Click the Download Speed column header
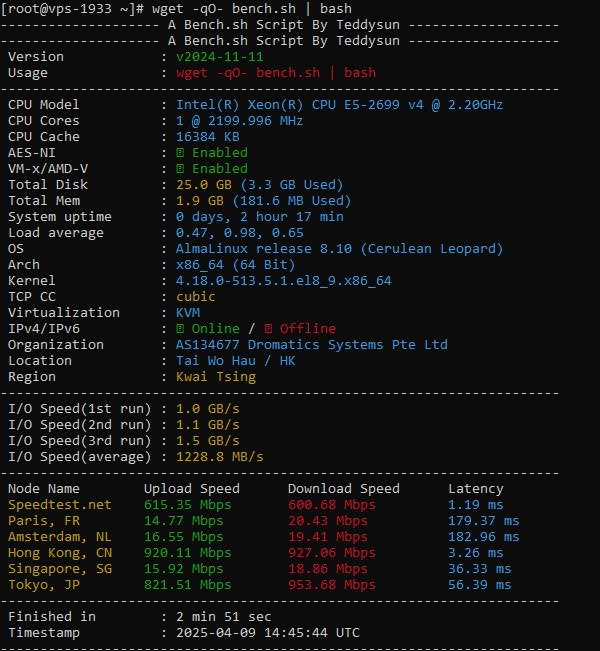Image resolution: width=600 pixels, height=651 pixels. pyautogui.click(x=343, y=489)
